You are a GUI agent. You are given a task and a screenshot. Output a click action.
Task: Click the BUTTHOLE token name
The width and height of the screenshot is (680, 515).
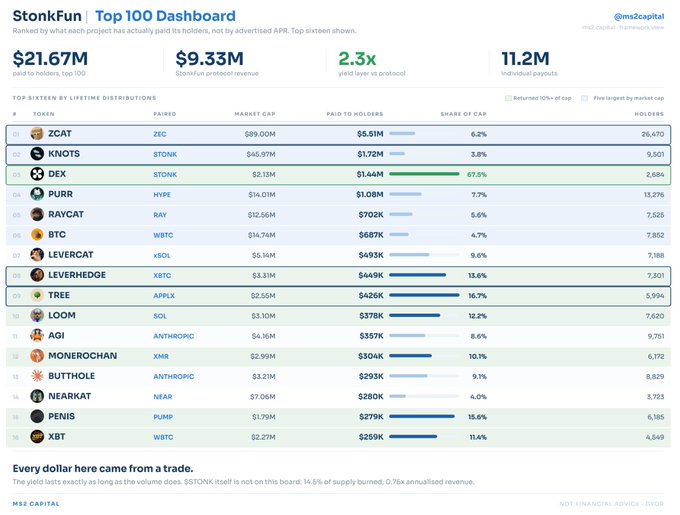point(72,376)
